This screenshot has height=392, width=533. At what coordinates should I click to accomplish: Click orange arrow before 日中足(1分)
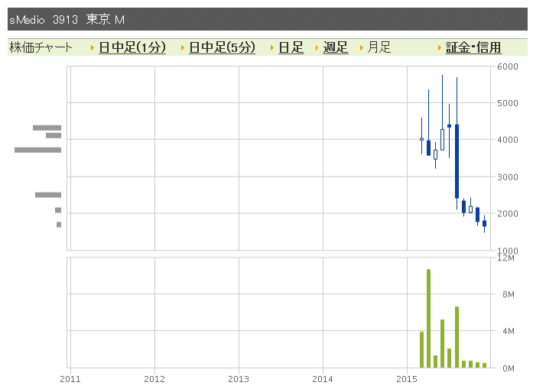(x=92, y=48)
